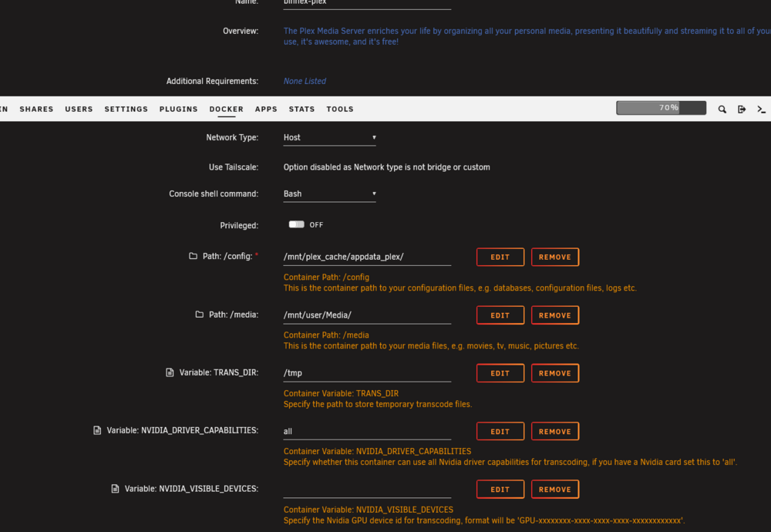Click Remove for Path: /media
Screen dimensions: 771x532
pyautogui.click(x=554, y=315)
